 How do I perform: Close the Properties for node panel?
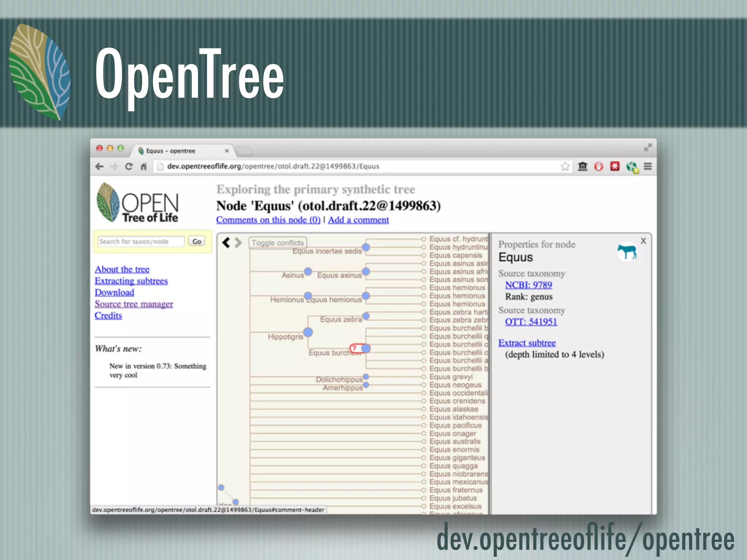(x=643, y=241)
